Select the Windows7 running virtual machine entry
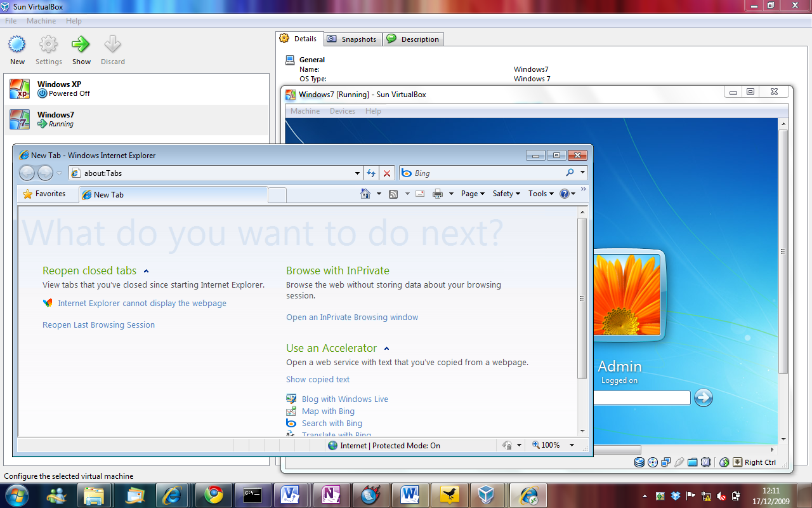The width and height of the screenshot is (812, 508). click(x=136, y=119)
